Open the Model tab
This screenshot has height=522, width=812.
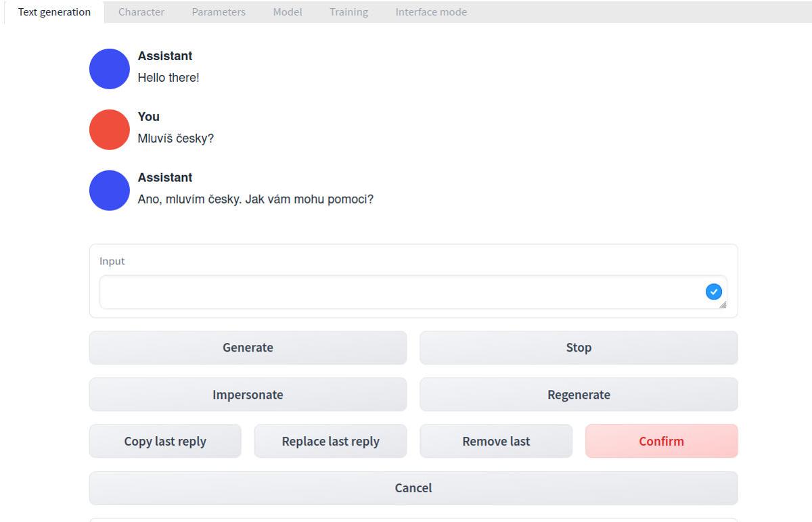[x=288, y=12]
